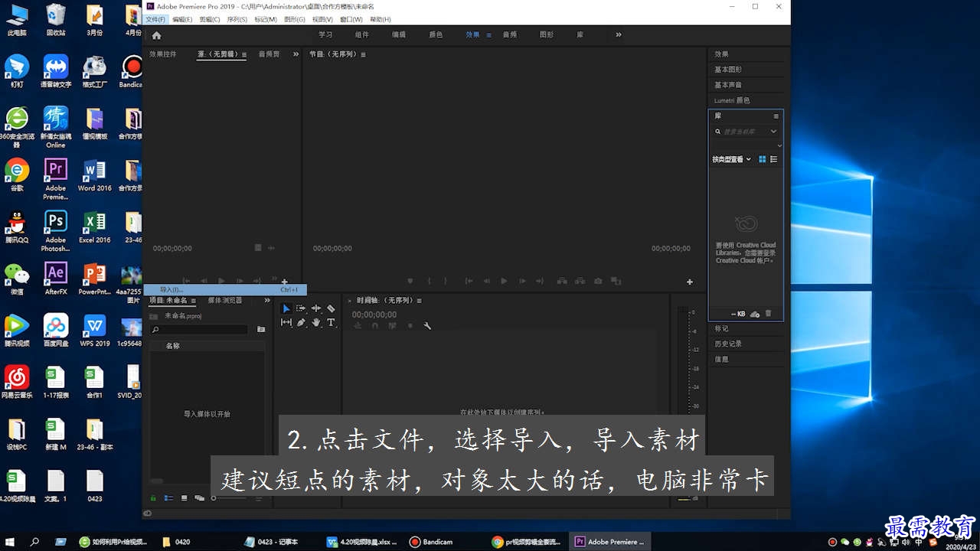Switch Libraries panel to grid view

coord(762,159)
